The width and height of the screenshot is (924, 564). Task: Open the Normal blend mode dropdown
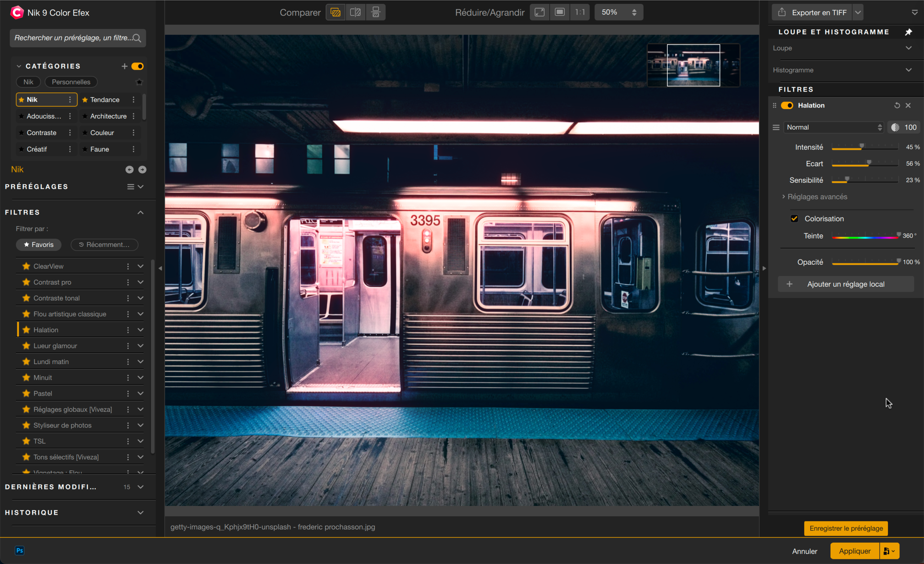click(x=833, y=127)
